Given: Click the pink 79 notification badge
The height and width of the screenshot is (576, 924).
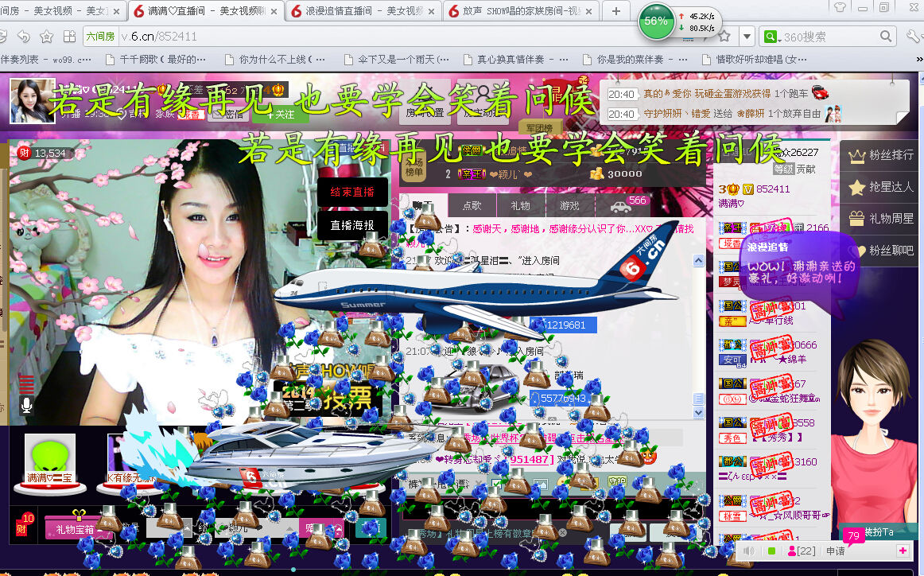Looking at the screenshot, I should tap(853, 535).
